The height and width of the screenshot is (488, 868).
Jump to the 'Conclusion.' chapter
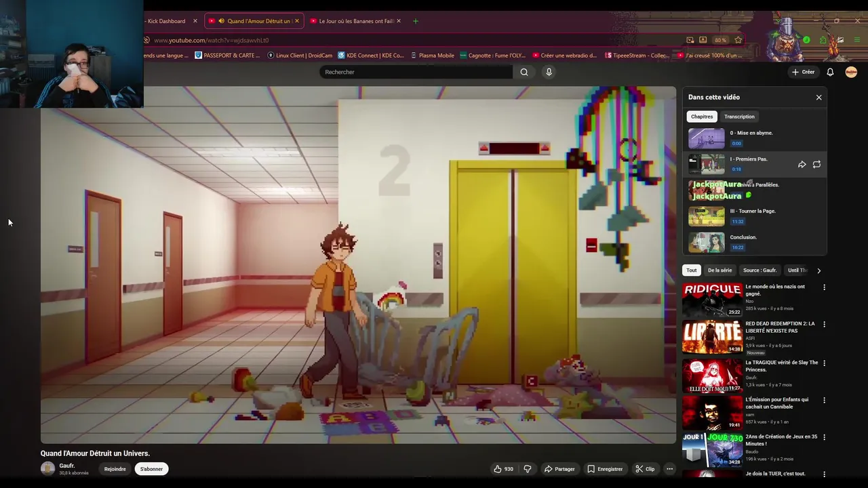pyautogui.click(x=754, y=242)
